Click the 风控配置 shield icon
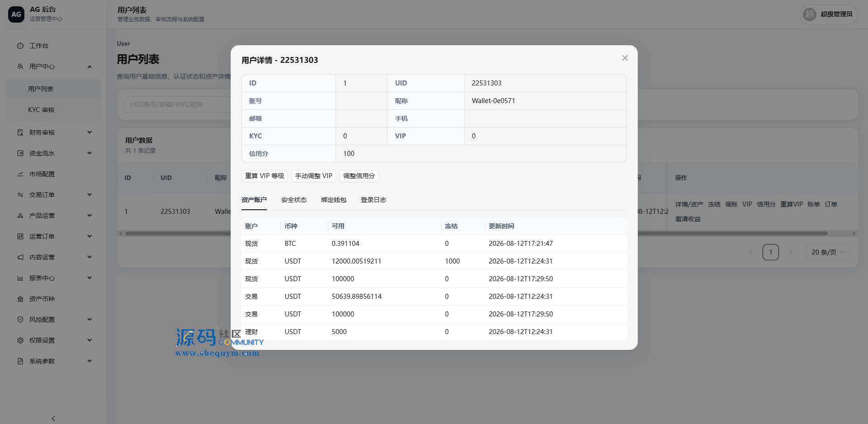 (20, 320)
